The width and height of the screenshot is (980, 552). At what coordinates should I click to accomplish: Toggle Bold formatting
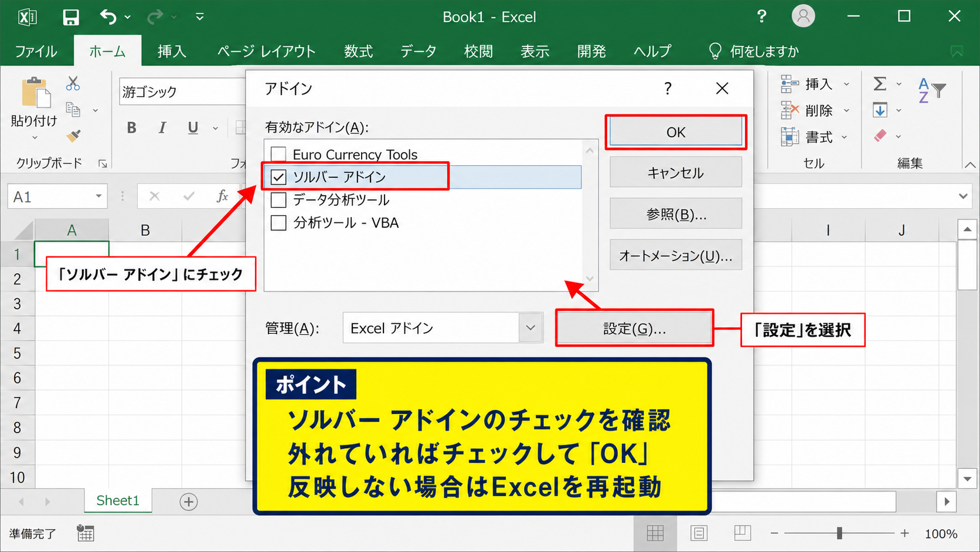132,128
